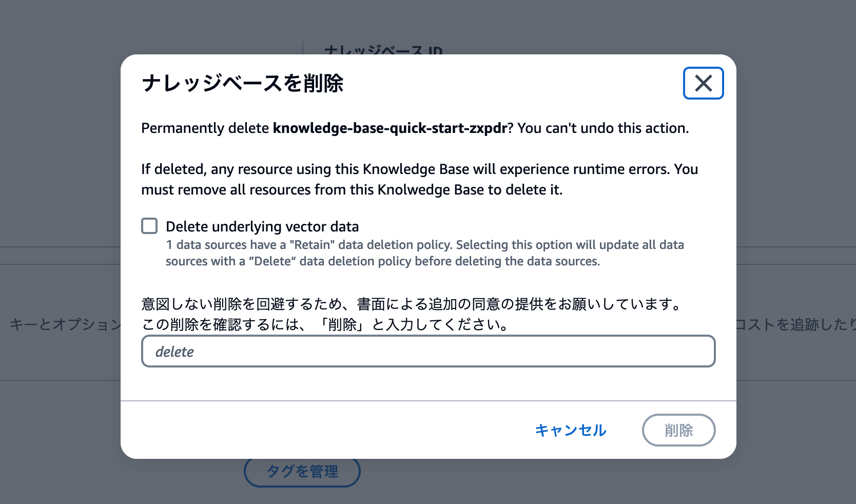Toggle the Delete underlying vector data option
Image resolution: width=856 pixels, height=504 pixels.
pos(149,226)
